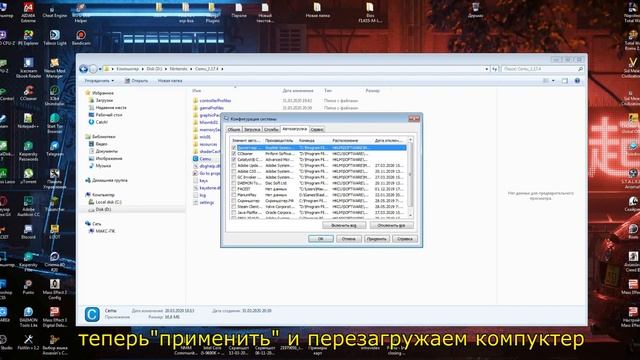Switch to the Общие tab
The width and height of the screenshot is (640, 360).
point(234,129)
